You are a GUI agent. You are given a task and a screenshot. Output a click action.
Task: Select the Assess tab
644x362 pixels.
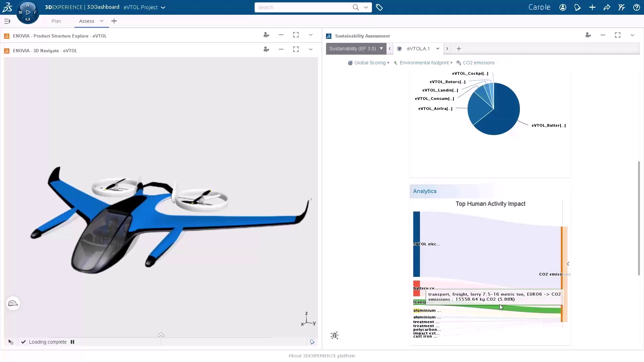(87, 21)
